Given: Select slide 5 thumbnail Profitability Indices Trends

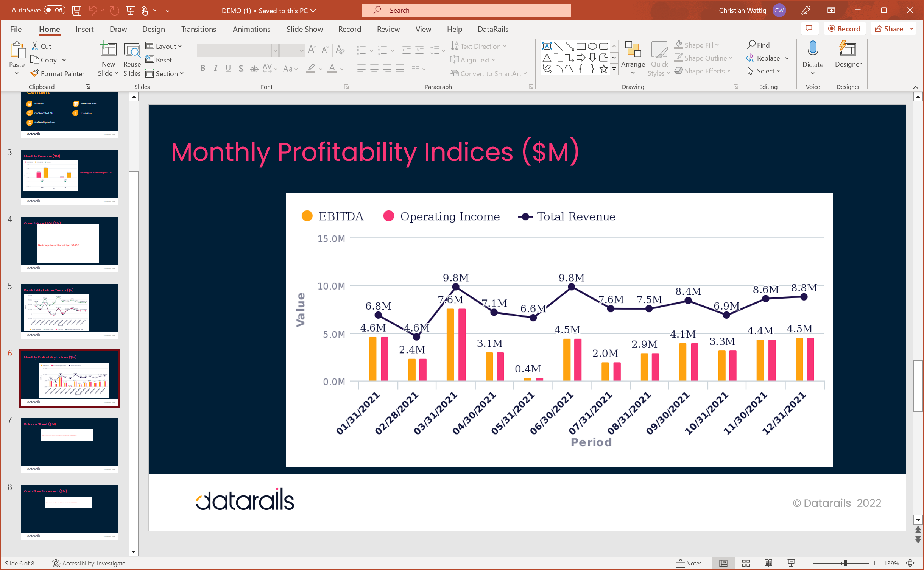Looking at the screenshot, I should (x=70, y=311).
